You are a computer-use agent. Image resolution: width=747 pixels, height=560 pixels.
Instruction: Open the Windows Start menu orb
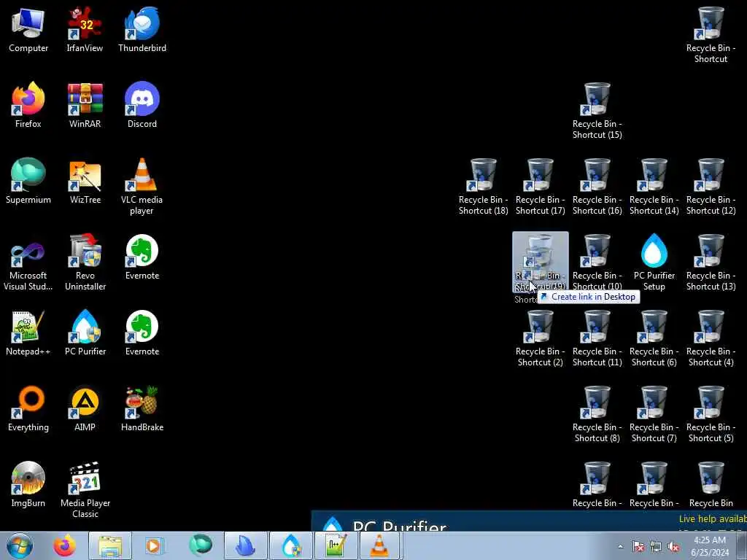pyautogui.click(x=20, y=545)
